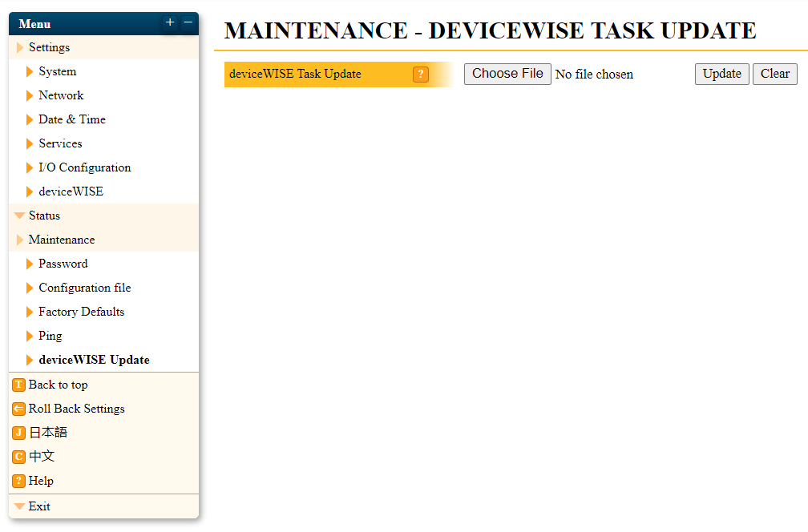Click the Roll Back Settings link
This screenshot has height=532, width=808.
(x=77, y=409)
